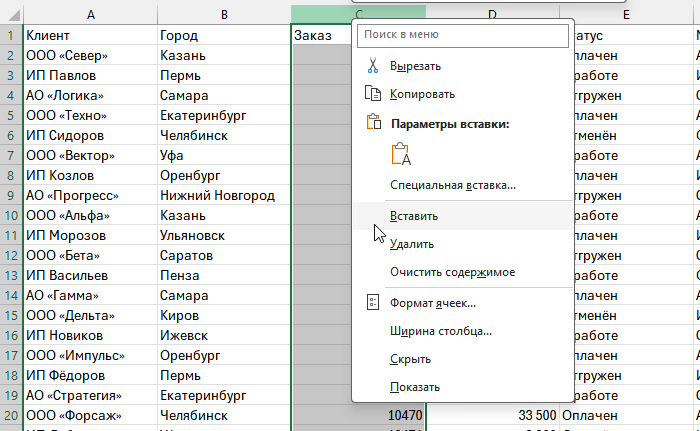The image size is (700, 431).
Task: Choose the Keep Text Only paste icon
Action: pos(402,154)
